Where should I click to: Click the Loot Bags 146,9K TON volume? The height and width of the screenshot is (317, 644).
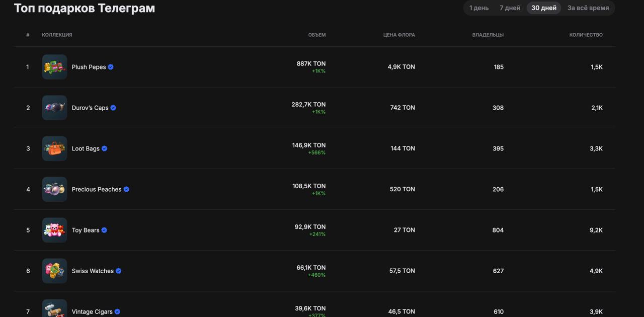pyautogui.click(x=309, y=145)
